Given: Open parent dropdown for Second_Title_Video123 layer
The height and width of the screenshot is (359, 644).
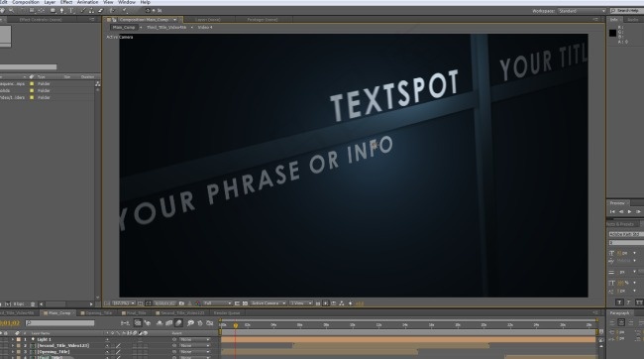Looking at the screenshot, I should pos(194,346).
